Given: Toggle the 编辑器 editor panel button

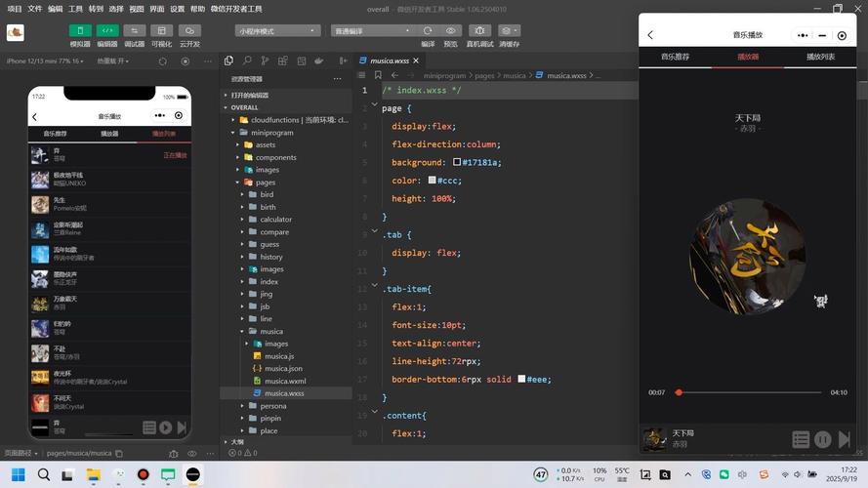Looking at the screenshot, I should [x=107, y=30].
